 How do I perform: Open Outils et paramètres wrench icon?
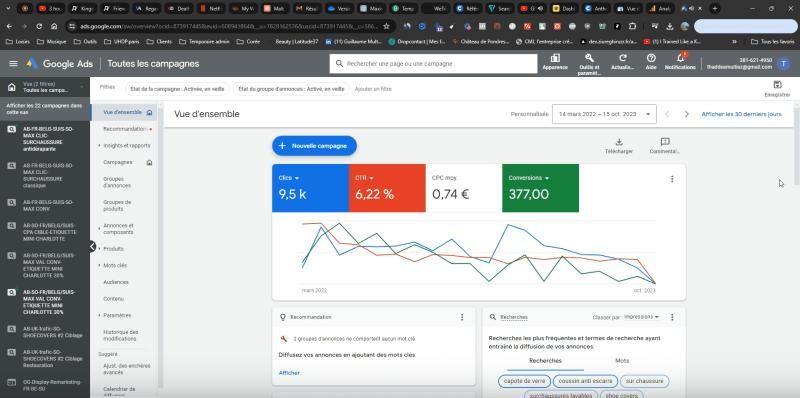(589, 58)
